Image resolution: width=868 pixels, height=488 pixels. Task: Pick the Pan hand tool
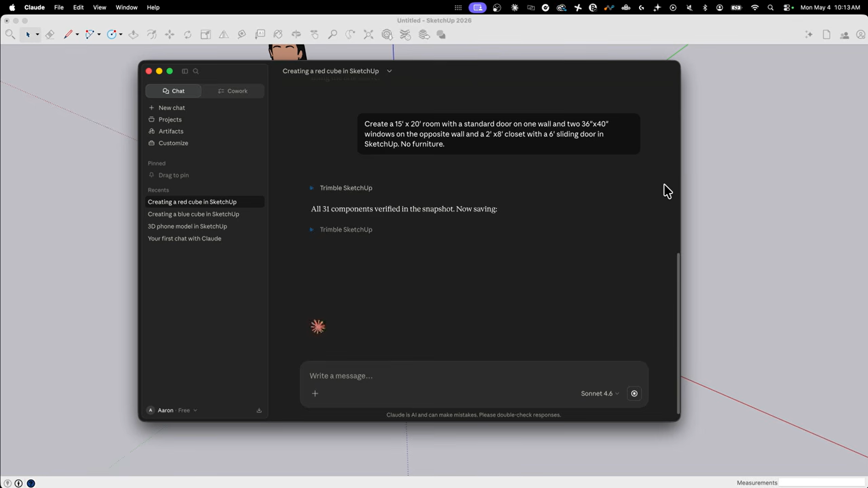[314, 34]
